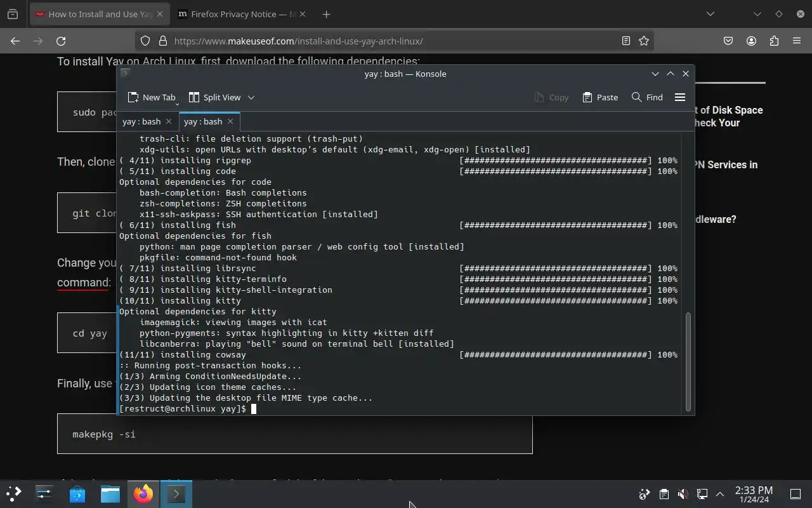This screenshot has width=812, height=508.
Task: Click Paste in the Konsole toolbar
Action: (x=600, y=97)
